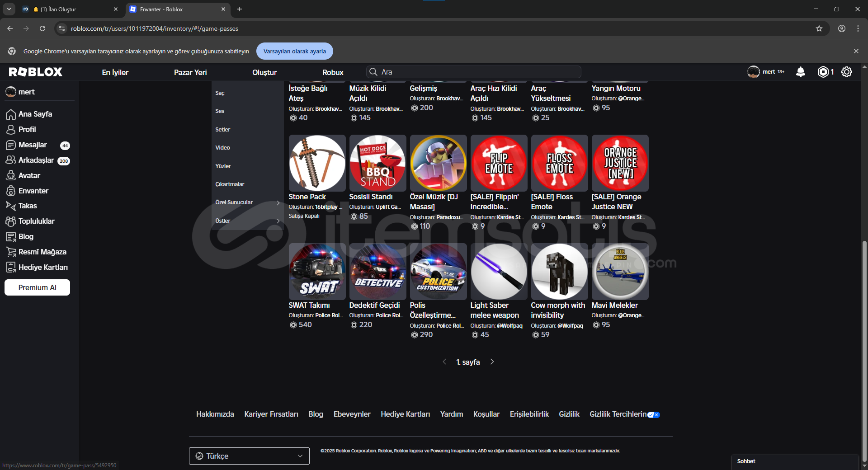Viewport: 868px width, 470px height.
Task: Open the notifications bell icon
Action: (801, 72)
